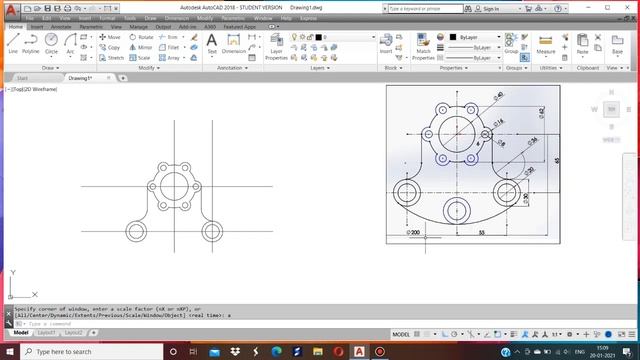Activate the Rotate tool
Image resolution: width=640 pixels, height=360 pixels.
141,37
